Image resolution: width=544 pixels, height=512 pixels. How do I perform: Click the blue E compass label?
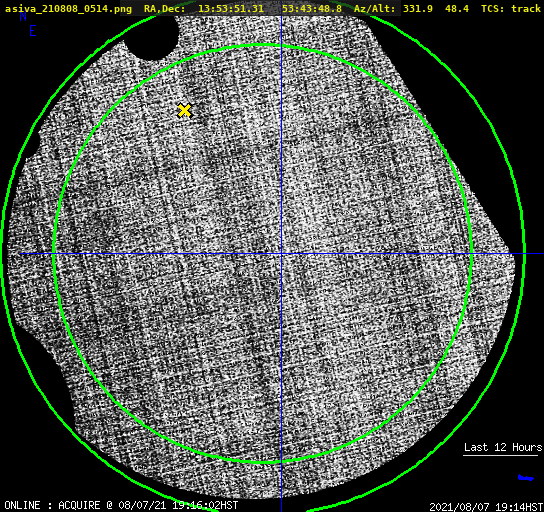[32, 31]
